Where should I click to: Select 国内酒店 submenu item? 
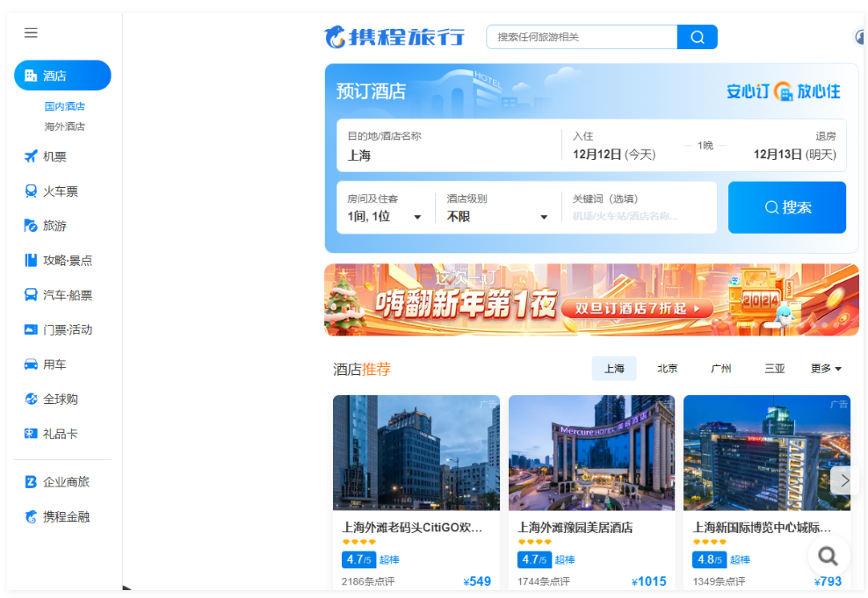[x=65, y=106]
